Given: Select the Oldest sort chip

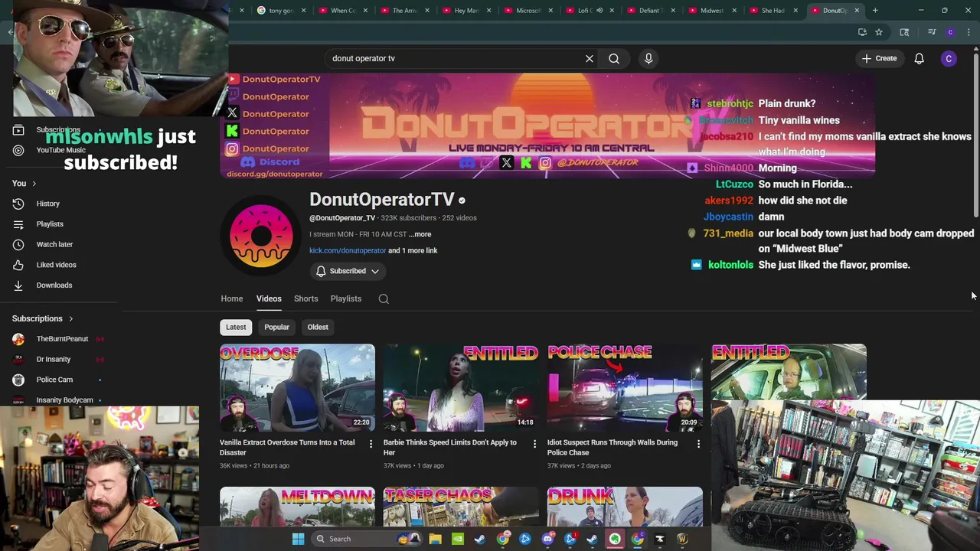Looking at the screenshot, I should [x=318, y=327].
